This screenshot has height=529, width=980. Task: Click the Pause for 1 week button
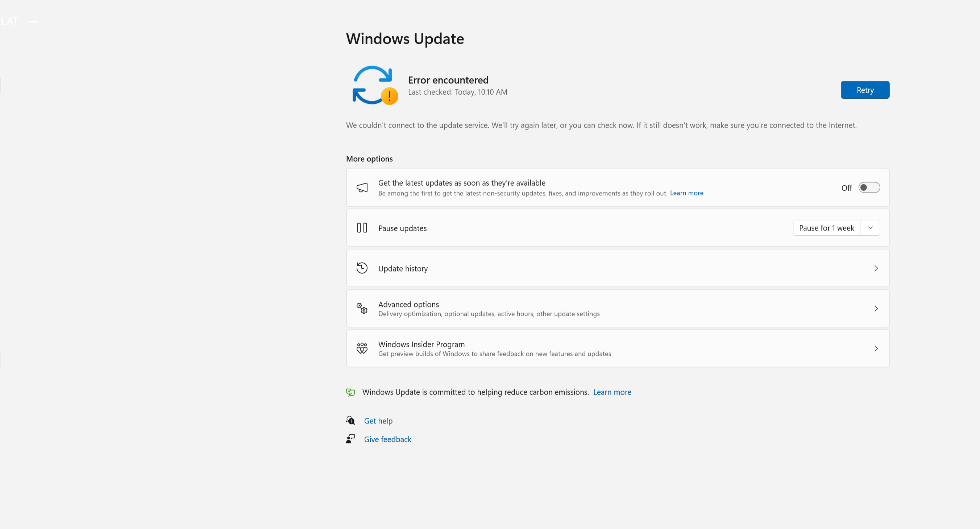827,228
